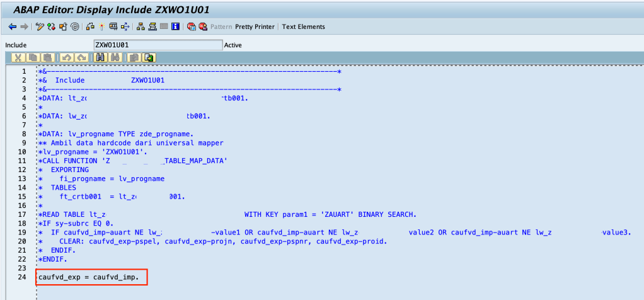Click the Pattern toolbar button
The image size is (644, 300).
click(x=221, y=26)
